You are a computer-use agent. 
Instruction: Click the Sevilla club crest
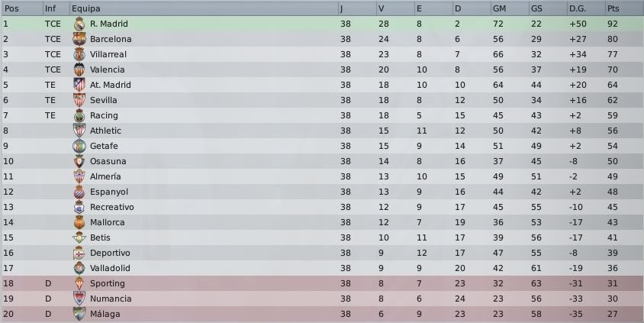(79, 100)
